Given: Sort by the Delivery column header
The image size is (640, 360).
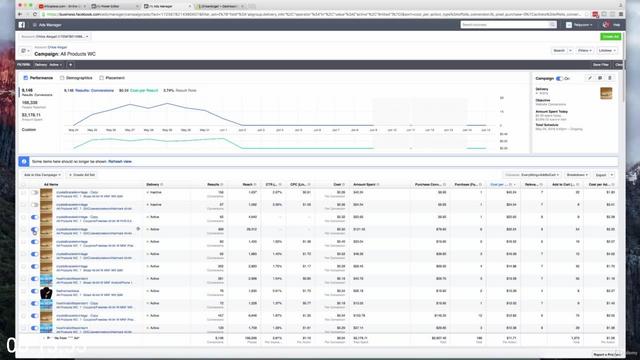Looking at the screenshot, I should (154, 184).
